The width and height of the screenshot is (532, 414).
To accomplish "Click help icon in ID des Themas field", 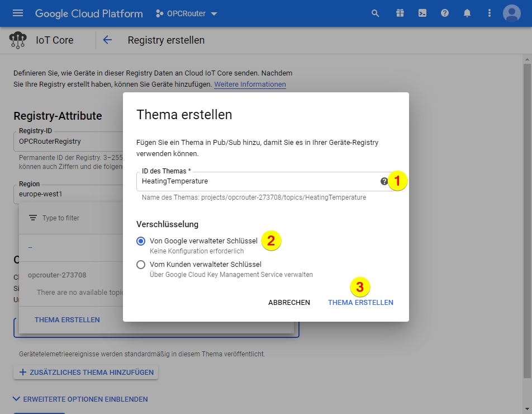I will tap(384, 181).
